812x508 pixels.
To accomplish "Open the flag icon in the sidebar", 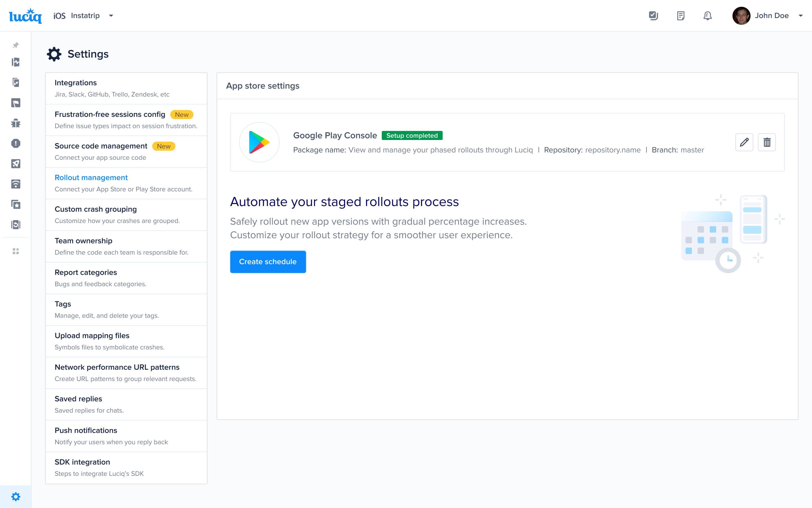I will pyautogui.click(x=16, y=103).
